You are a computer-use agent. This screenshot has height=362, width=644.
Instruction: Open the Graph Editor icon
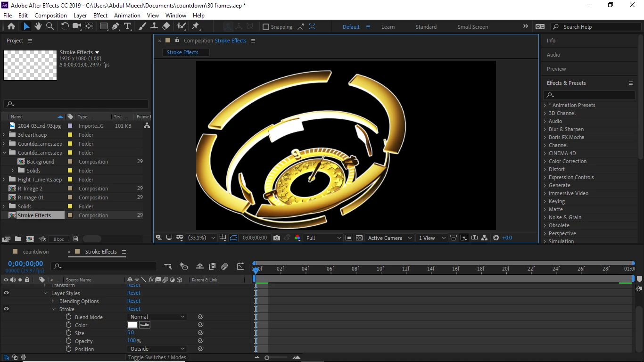(x=240, y=266)
